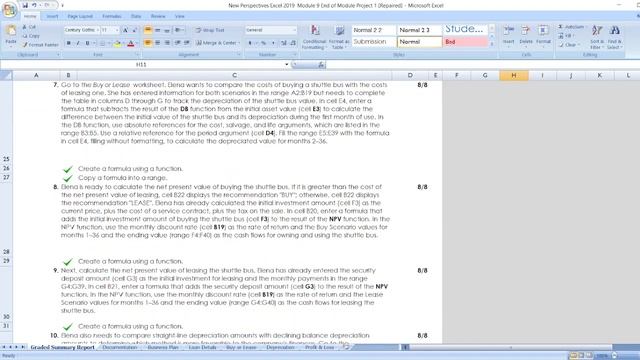This screenshot has width=640, height=360.
Task: Open the font size dropdown
Action: click(x=117, y=30)
